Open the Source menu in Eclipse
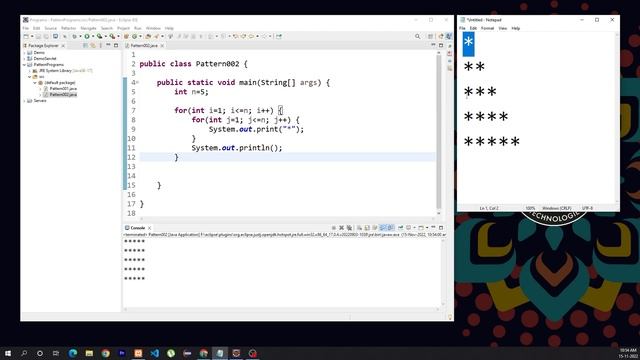 pyautogui.click(x=51, y=28)
